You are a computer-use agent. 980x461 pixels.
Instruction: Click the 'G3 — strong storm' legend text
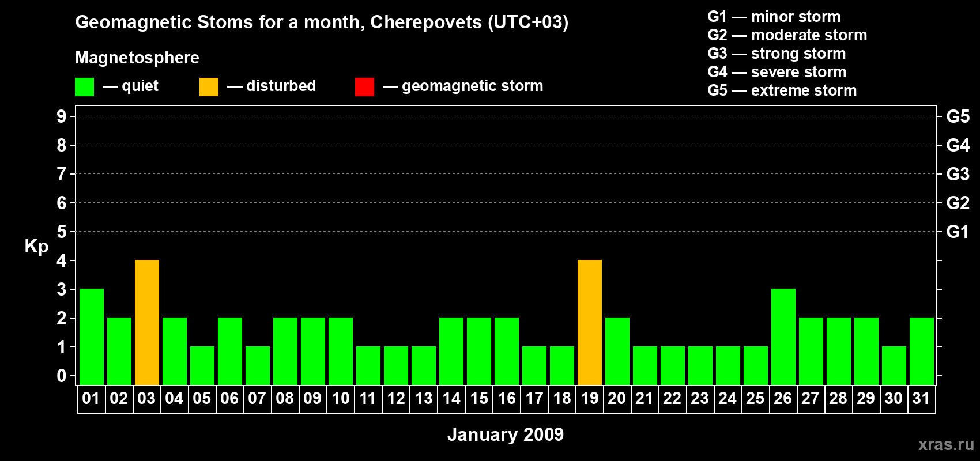pos(777,54)
